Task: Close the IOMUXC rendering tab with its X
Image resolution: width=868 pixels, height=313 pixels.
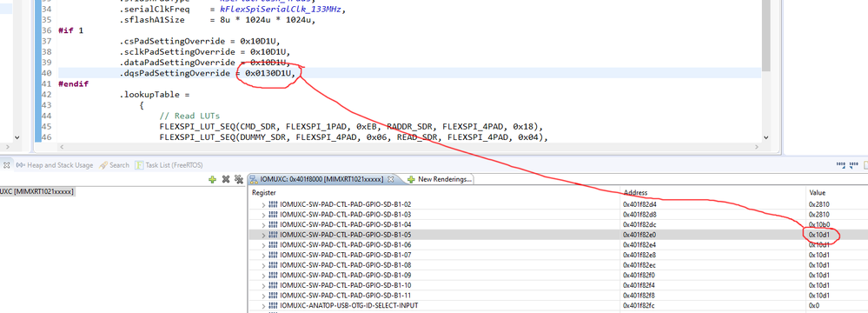Action: pos(390,179)
